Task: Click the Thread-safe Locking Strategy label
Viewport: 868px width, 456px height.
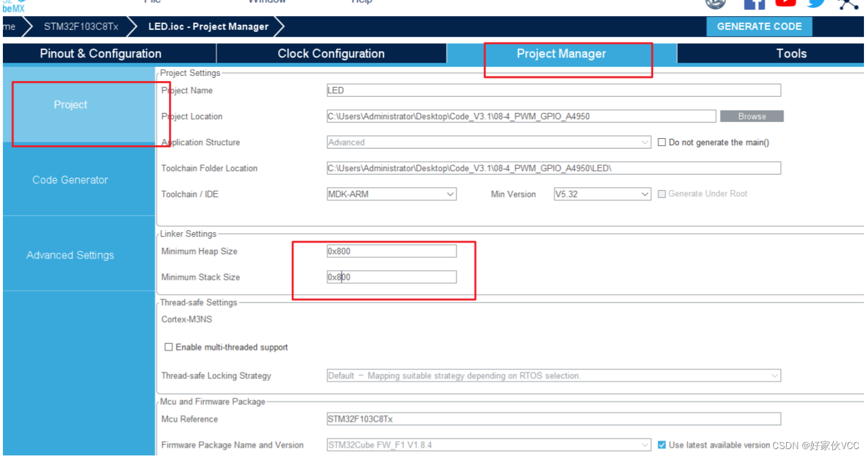Action: (216, 376)
